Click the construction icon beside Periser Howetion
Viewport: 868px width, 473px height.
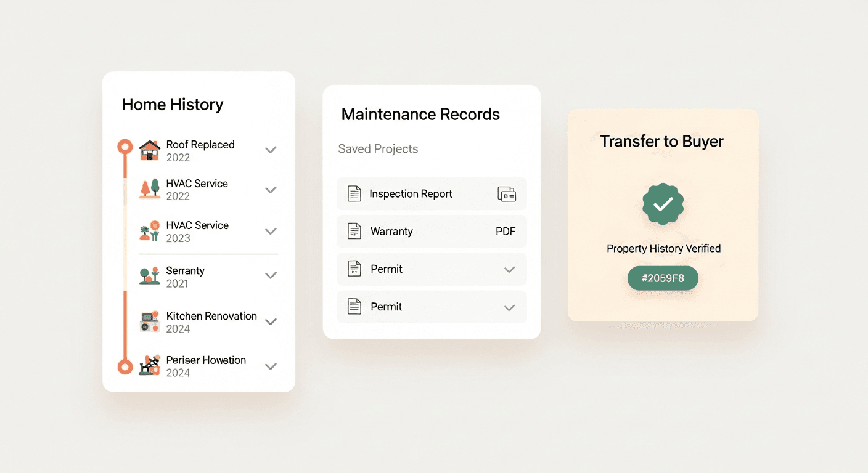tap(150, 365)
